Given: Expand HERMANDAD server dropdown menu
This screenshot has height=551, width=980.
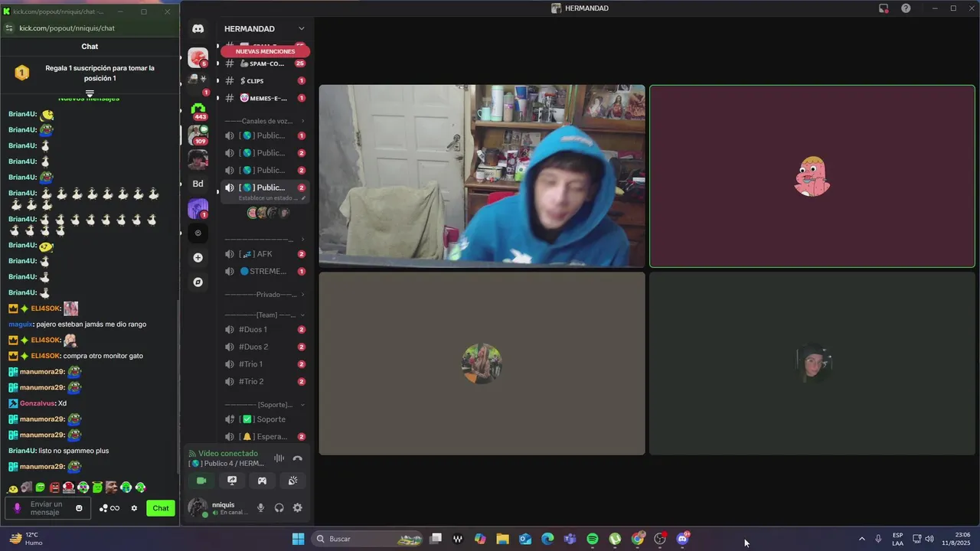Looking at the screenshot, I should tap(301, 29).
